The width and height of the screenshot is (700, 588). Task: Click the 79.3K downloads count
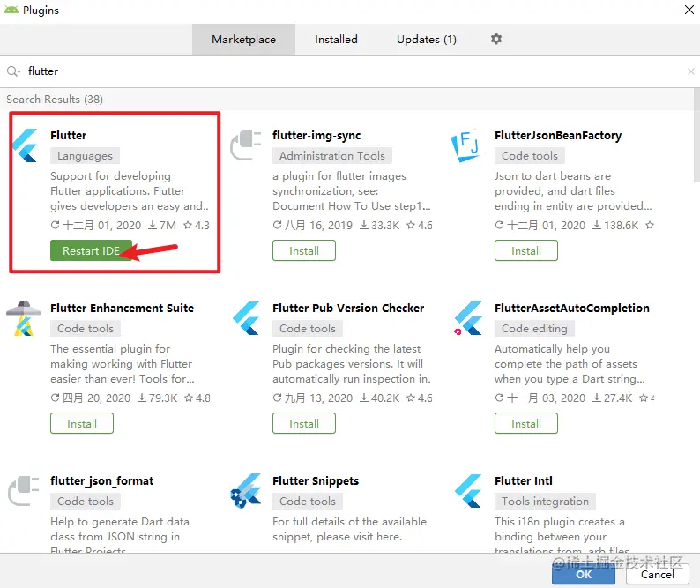(157, 398)
